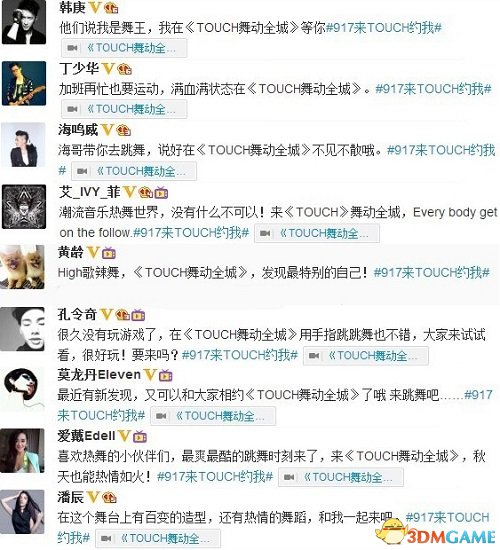Open the video link in 海鸣威's post

134,171
